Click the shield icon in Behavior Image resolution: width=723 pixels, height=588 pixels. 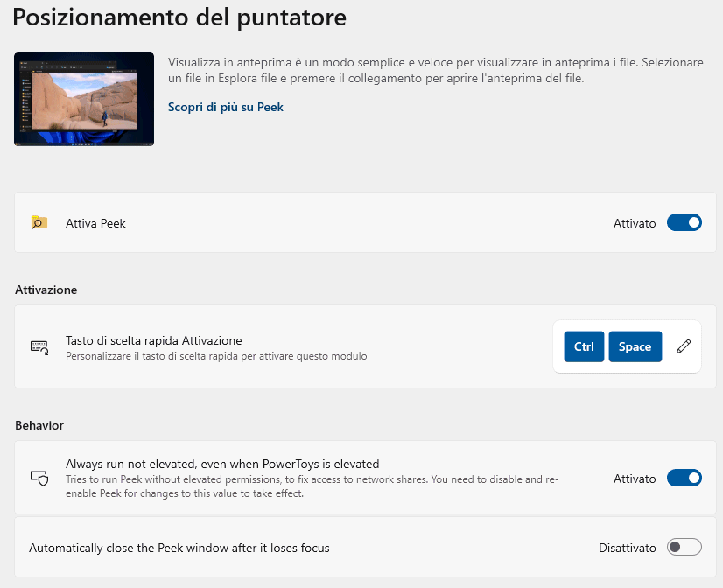coord(39,479)
